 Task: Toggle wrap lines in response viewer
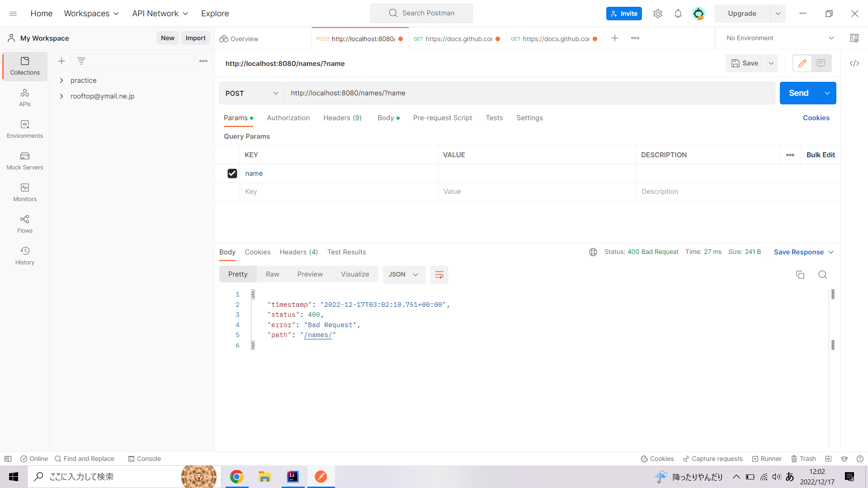[x=439, y=274]
